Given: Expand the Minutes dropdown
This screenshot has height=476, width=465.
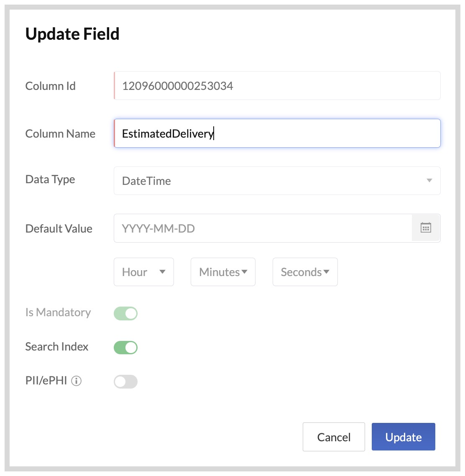Looking at the screenshot, I should click(x=222, y=272).
